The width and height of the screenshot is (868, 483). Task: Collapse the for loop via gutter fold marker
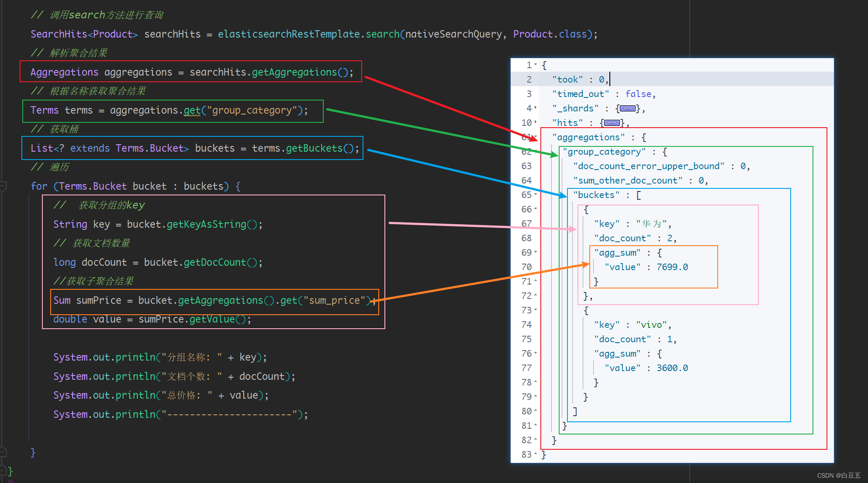[3, 187]
